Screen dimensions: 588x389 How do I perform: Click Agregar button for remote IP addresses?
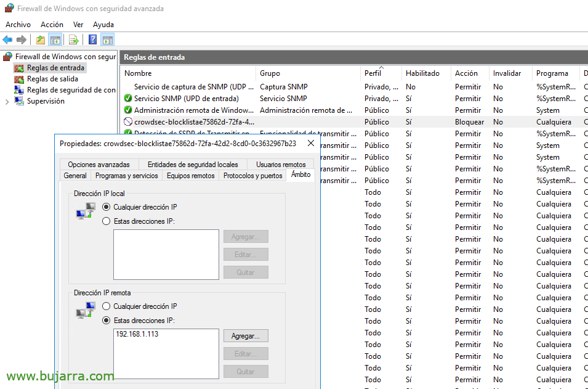point(246,336)
